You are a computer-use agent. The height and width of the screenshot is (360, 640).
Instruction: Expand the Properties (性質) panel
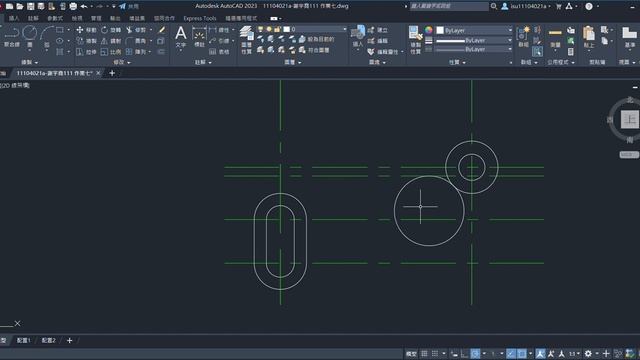click(457, 62)
